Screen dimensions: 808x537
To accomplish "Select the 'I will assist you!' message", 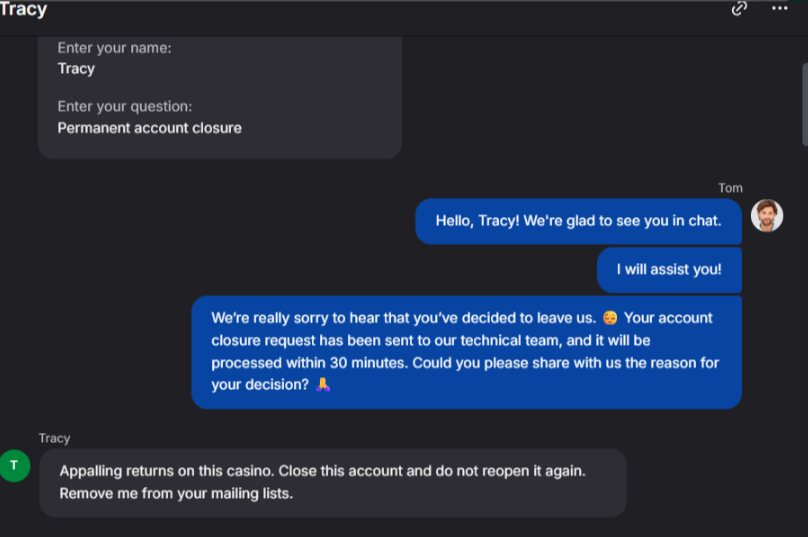I will [x=669, y=269].
